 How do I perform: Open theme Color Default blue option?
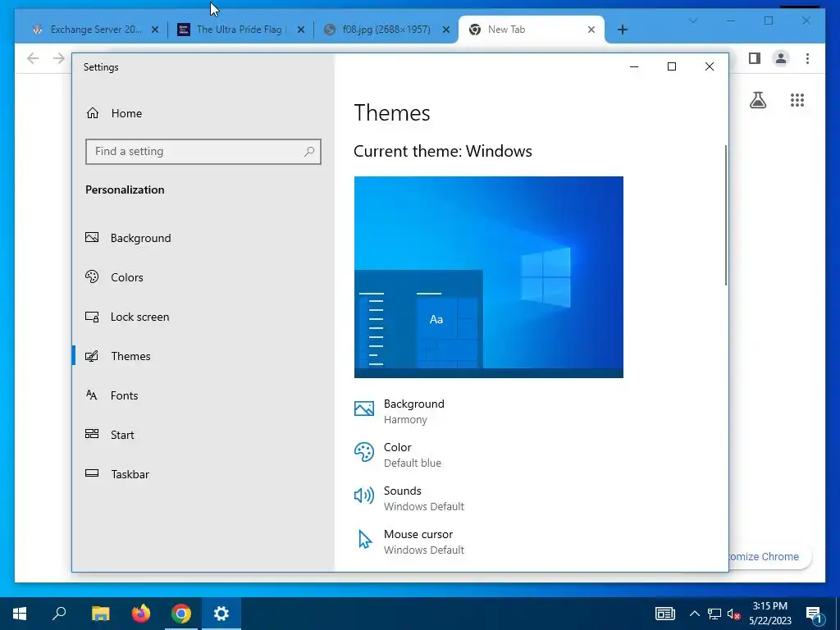(x=398, y=454)
